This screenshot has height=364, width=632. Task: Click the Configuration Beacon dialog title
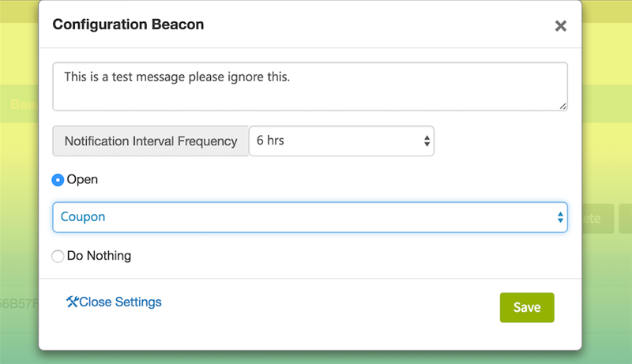(x=128, y=24)
